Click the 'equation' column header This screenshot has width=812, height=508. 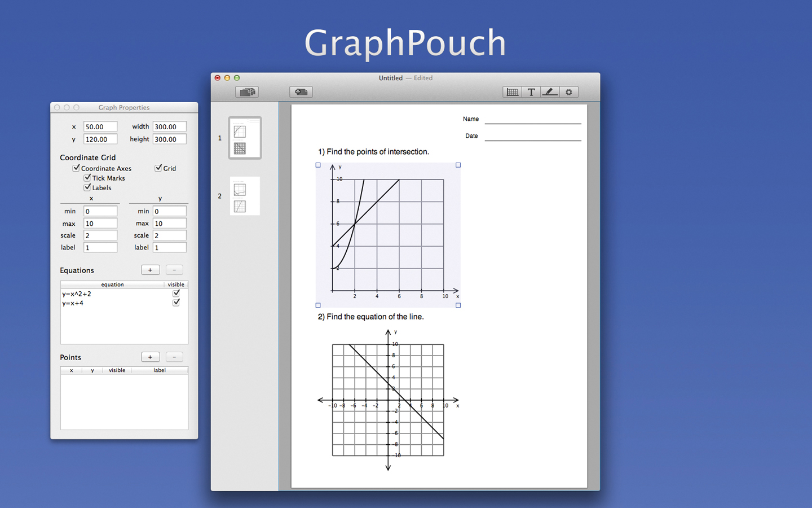[112, 284]
